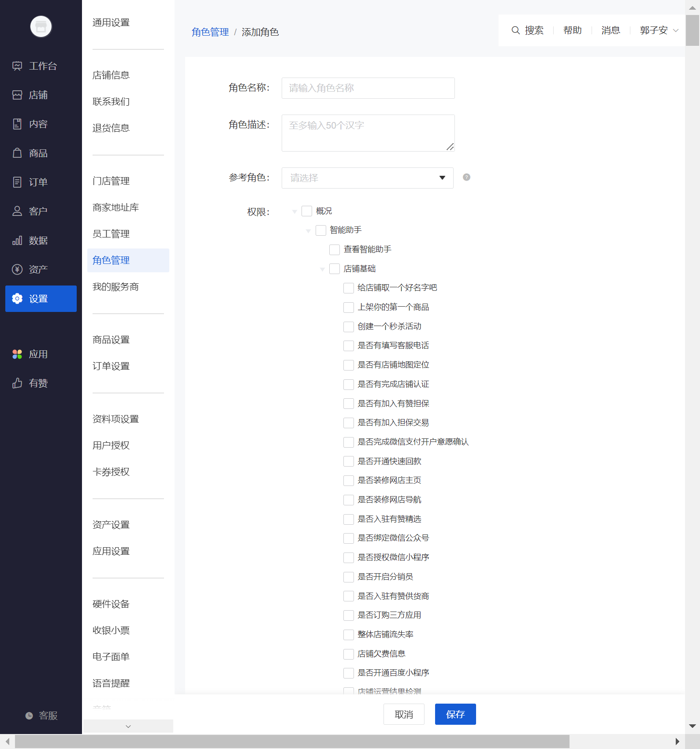Viewport: 700px width, 749px height.
Task: Focus the 角色名称 input field
Action: (368, 88)
